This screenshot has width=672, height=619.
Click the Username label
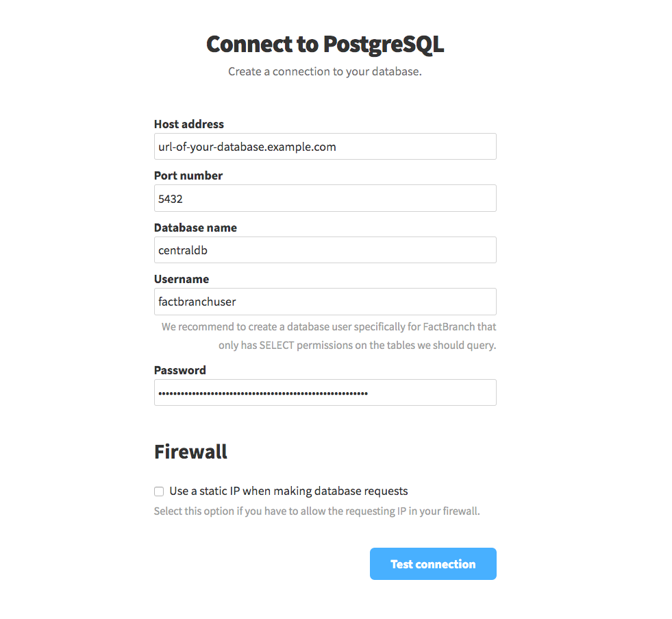(181, 279)
